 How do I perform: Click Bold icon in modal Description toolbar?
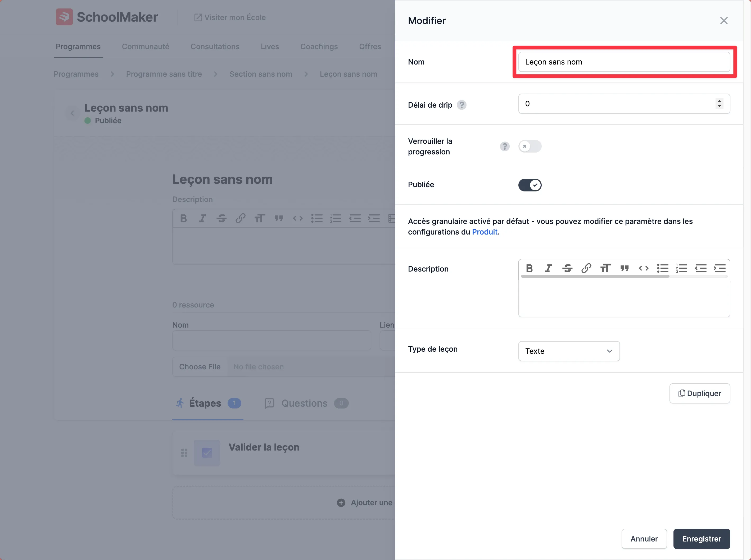529,268
